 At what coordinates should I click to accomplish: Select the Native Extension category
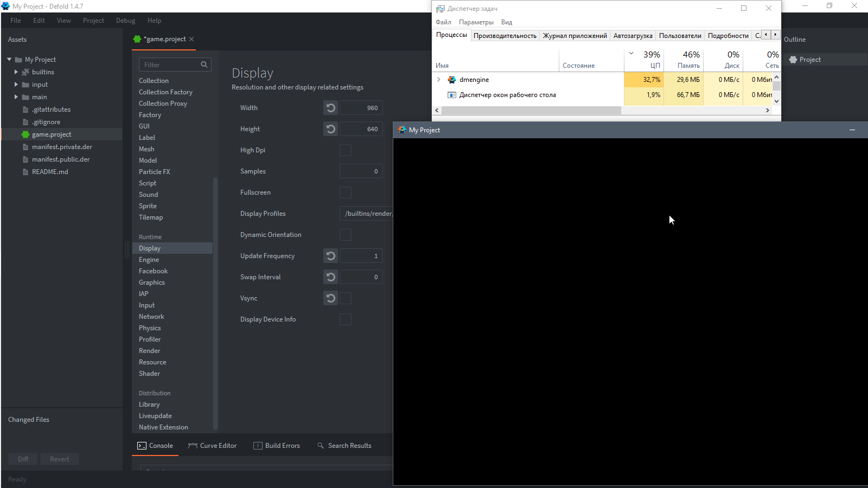(173, 427)
